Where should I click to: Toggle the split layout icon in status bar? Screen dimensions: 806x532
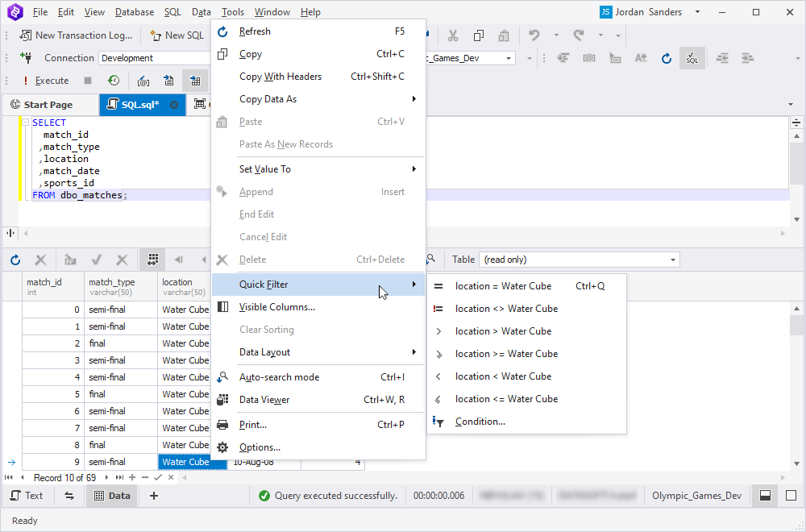(765, 496)
